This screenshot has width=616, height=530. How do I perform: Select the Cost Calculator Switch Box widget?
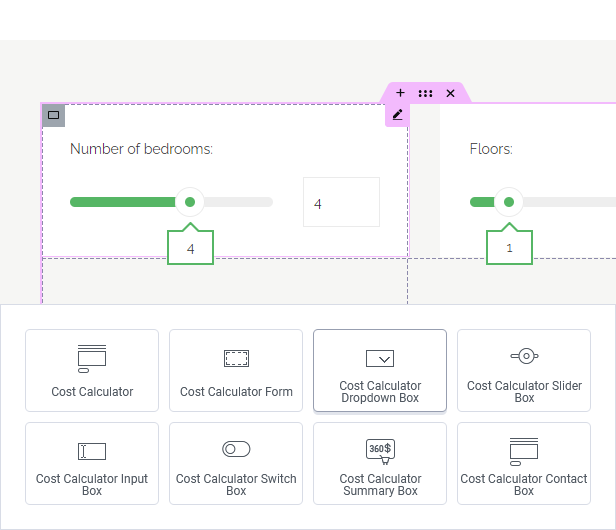(236, 463)
